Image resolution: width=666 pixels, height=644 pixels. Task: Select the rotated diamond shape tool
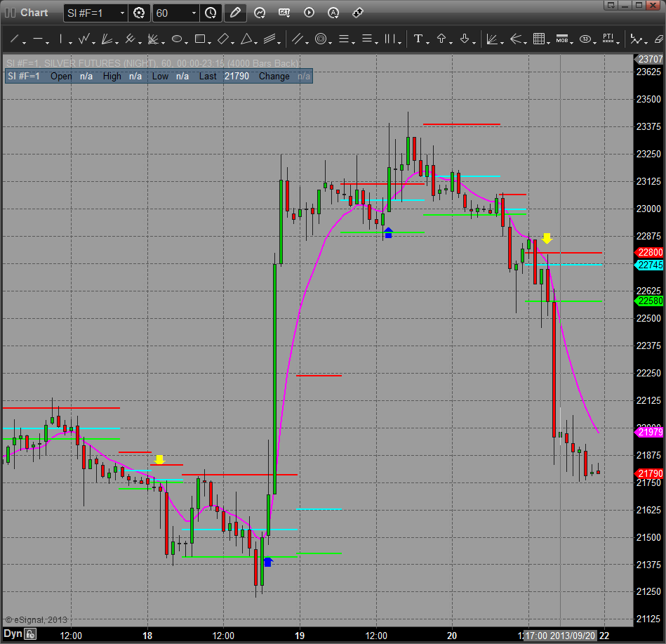223,39
